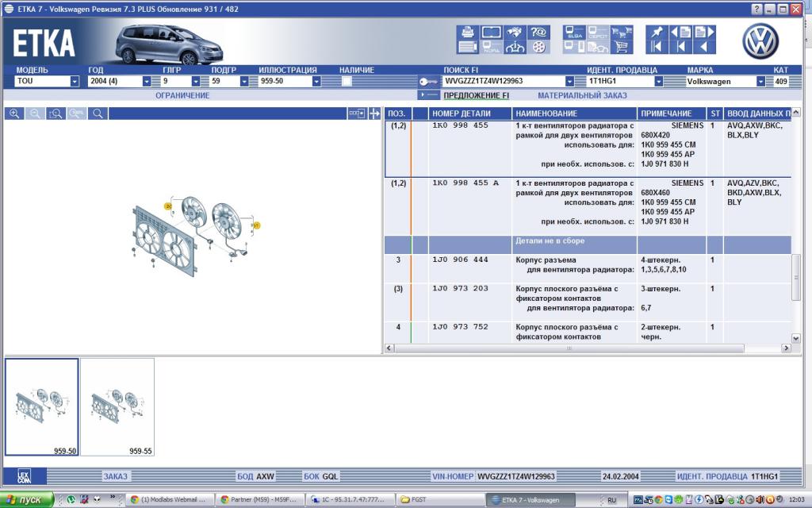The height and width of the screenshot is (508, 812).
Task: Click the parts list scroll down arrow
Action: point(796,338)
